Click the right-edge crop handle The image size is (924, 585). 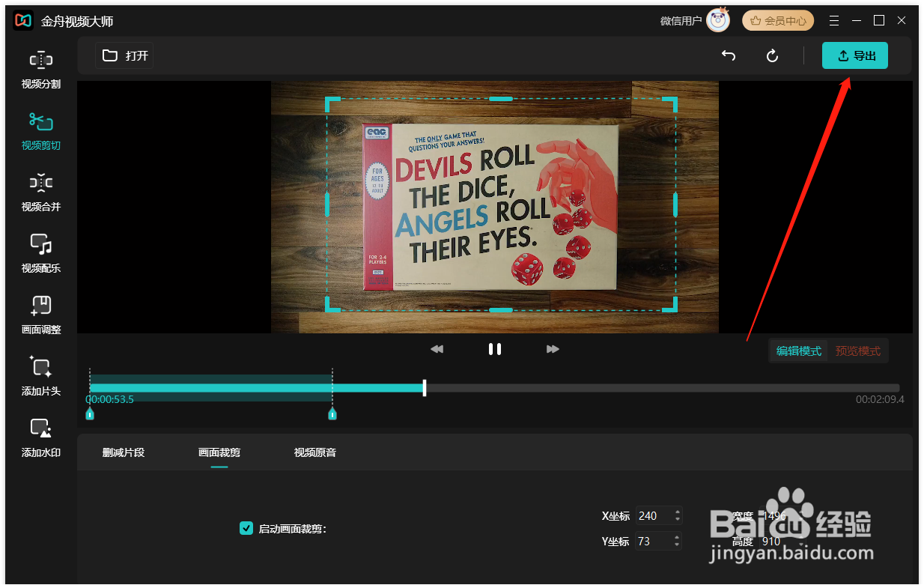[675, 204]
